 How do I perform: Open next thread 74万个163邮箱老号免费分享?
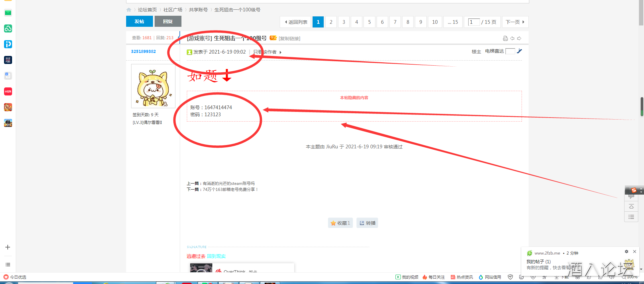(x=230, y=190)
